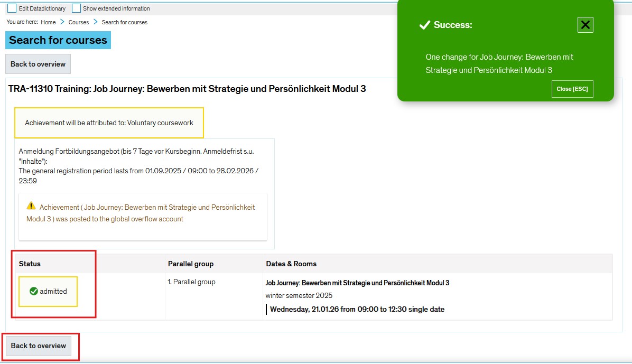
Task: Click the Status column header
Action: (x=30, y=264)
